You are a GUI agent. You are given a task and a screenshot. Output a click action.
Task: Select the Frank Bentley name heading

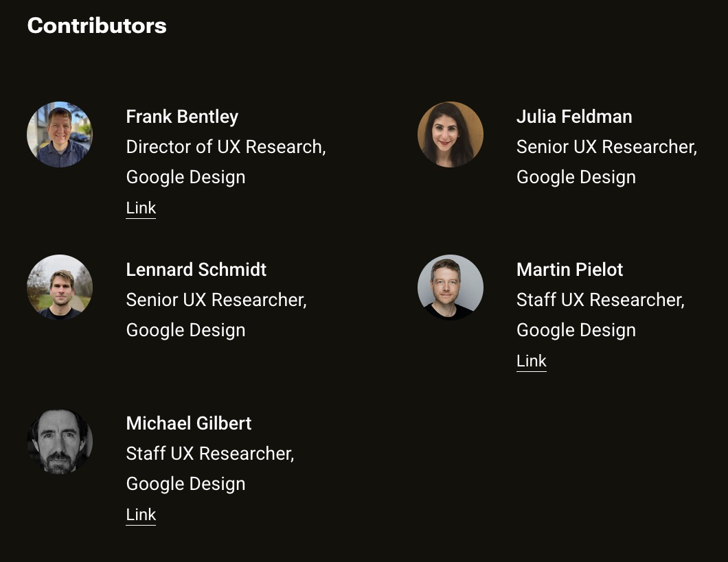(182, 117)
